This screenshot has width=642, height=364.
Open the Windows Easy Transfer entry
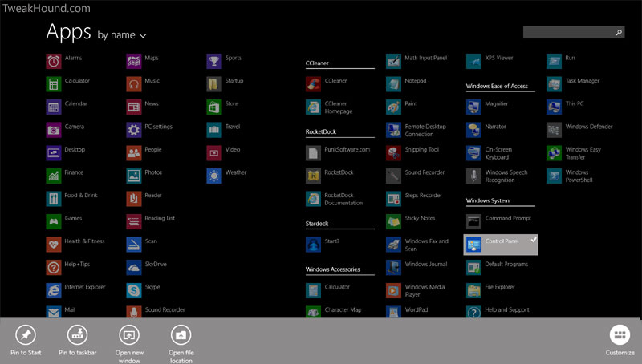574,153
